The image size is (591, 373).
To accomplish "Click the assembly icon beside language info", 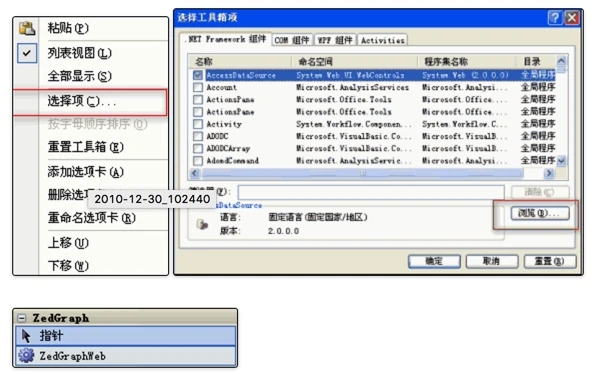I will click(202, 225).
